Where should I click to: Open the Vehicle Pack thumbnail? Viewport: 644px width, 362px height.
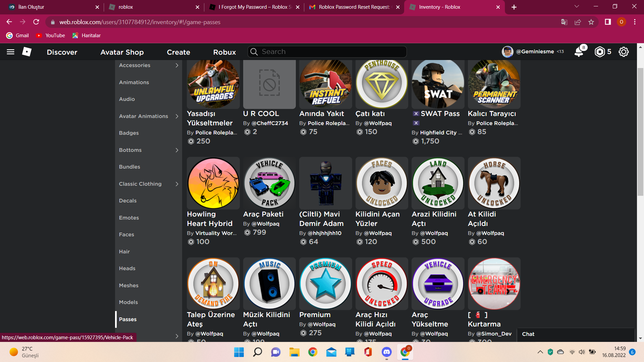(x=269, y=183)
